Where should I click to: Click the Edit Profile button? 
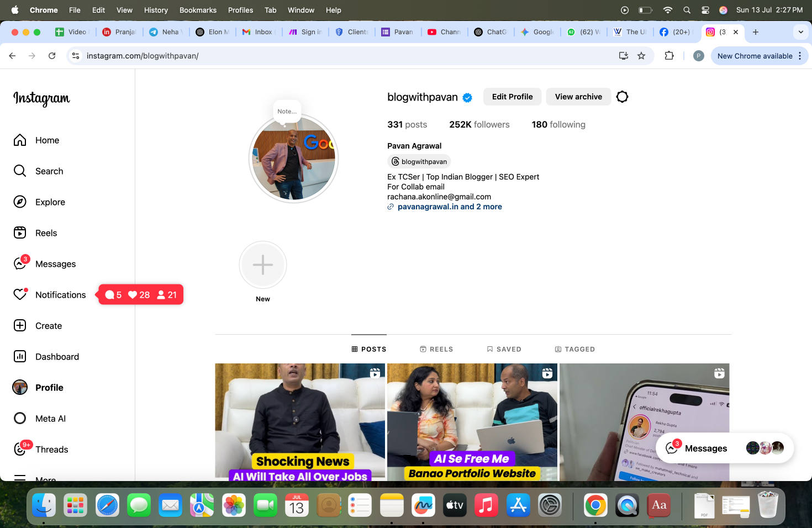pyautogui.click(x=512, y=97)
